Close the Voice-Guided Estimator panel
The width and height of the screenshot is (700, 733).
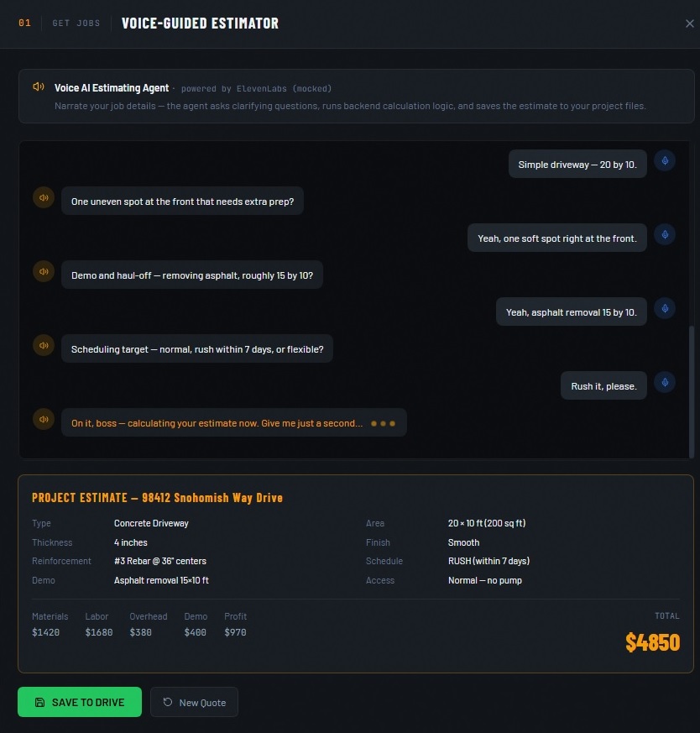[x=689, y=24]
